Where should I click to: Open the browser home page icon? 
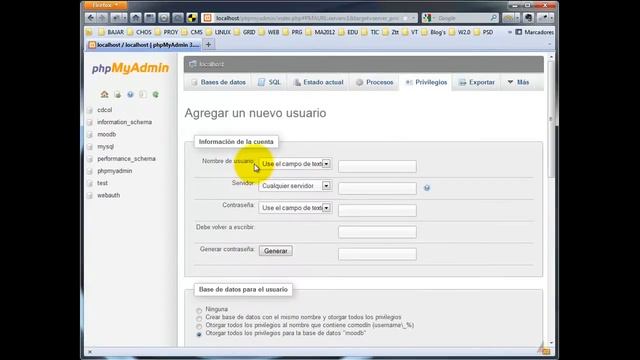pyautogui.click(x=136, y=18)
